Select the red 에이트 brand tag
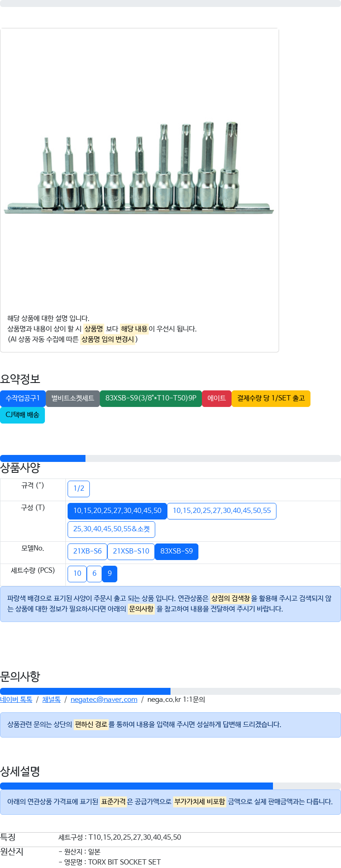The height and width of the screenshot is (868, 341). pos(217,398)
